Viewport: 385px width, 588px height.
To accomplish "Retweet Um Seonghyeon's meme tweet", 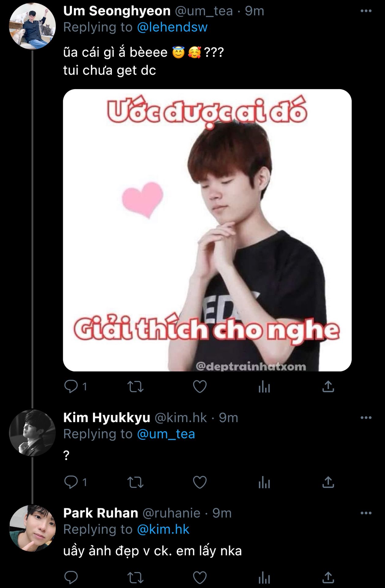I will coord(135,386).
